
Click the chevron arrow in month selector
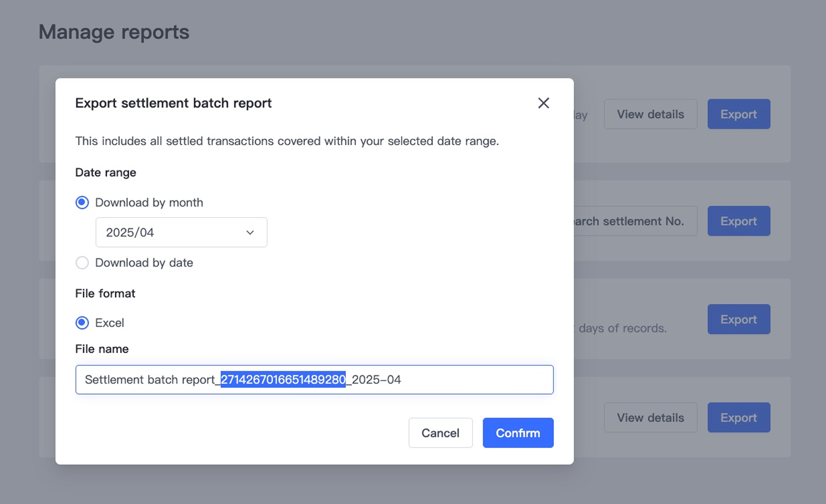click(x=250, y=233)
